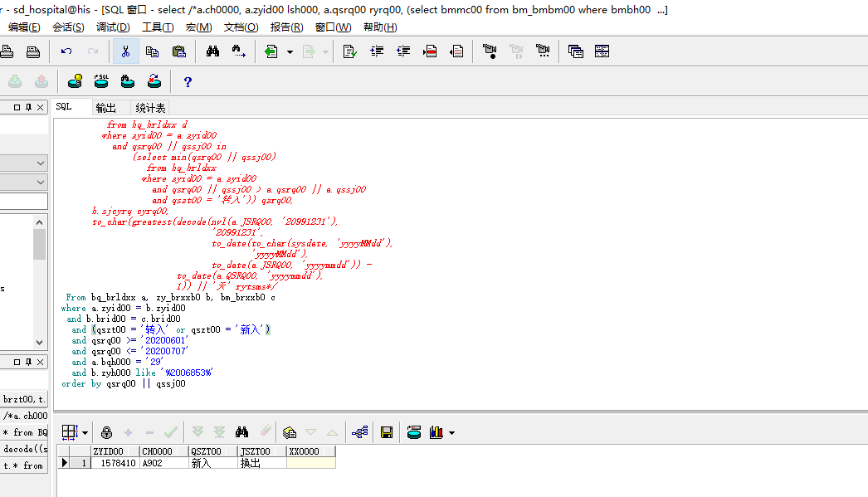Click the XX0000 column header

pyautogui.click(x=310, y=451)
